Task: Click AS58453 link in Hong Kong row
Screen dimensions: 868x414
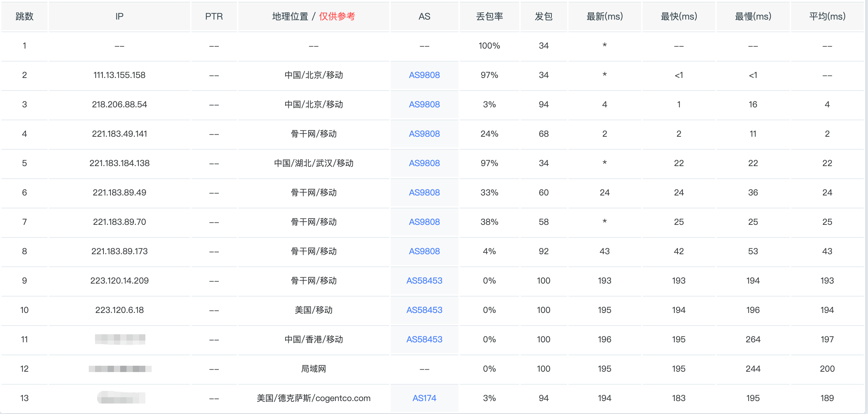Action: 424,340
